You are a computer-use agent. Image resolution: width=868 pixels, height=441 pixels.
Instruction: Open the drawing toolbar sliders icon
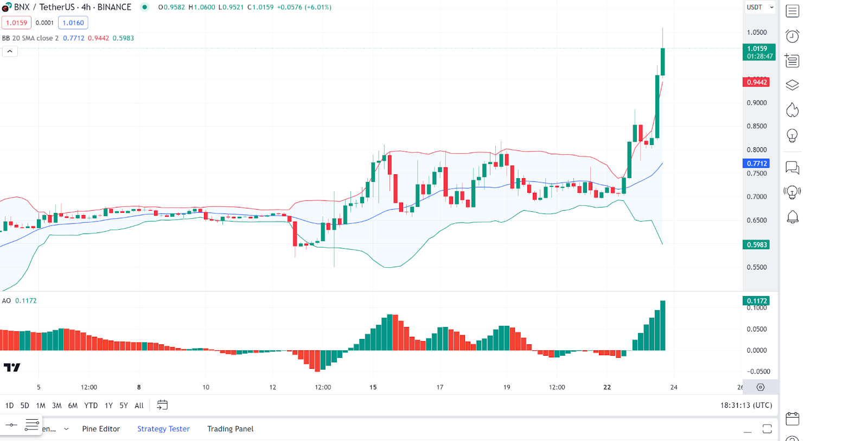pyautogui.click(x=32, y=425)
